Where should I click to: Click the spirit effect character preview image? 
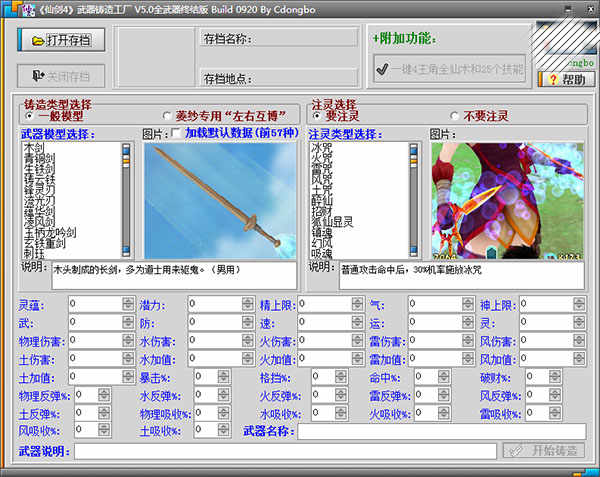coord(507,201)
